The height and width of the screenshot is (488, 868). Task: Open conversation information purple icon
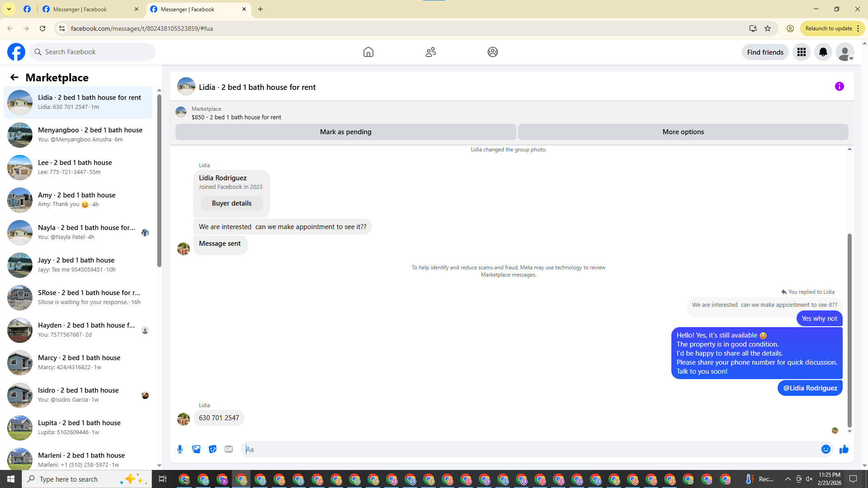point(839,86)
